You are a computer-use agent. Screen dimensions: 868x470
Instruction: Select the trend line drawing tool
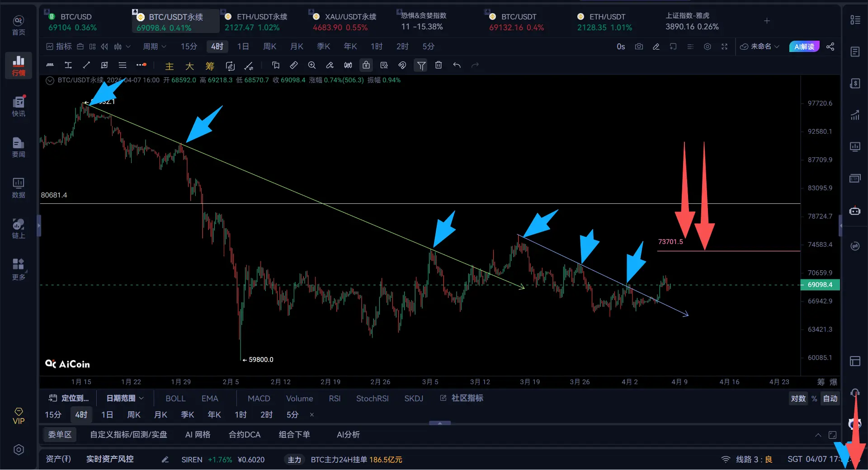[86, 65]
